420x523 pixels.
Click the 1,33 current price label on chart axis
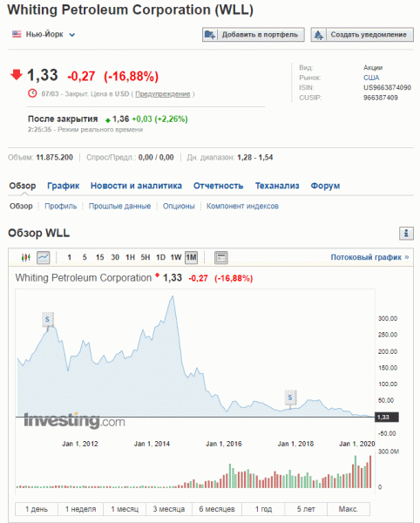tap(387, 417)
